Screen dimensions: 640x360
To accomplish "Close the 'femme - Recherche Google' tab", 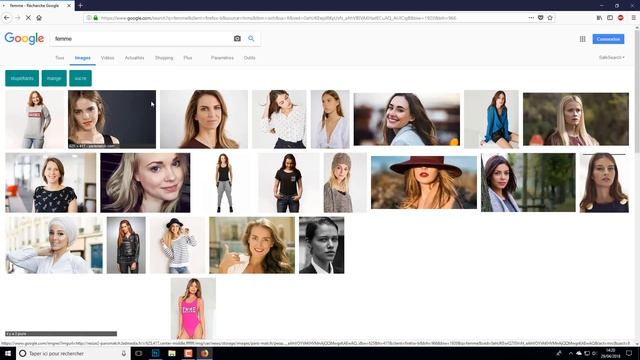I will (x=69, y=6).
